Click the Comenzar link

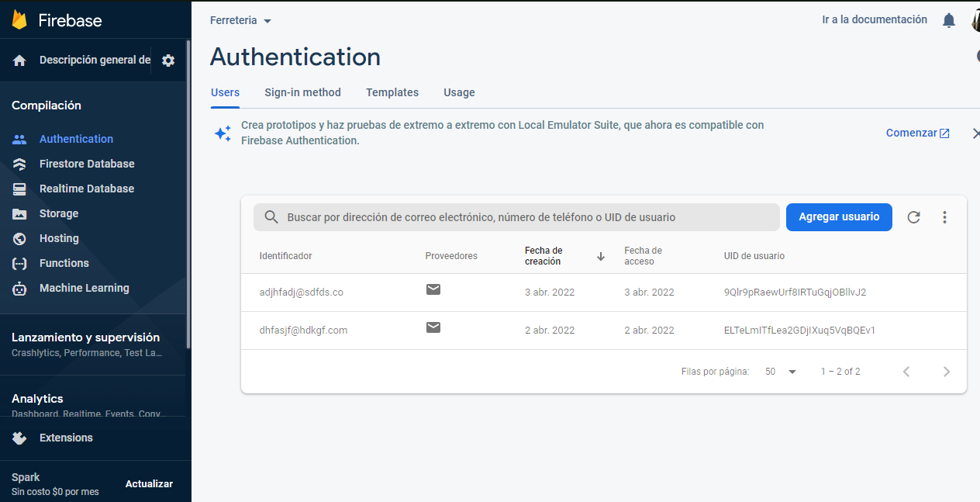(918, 133)
